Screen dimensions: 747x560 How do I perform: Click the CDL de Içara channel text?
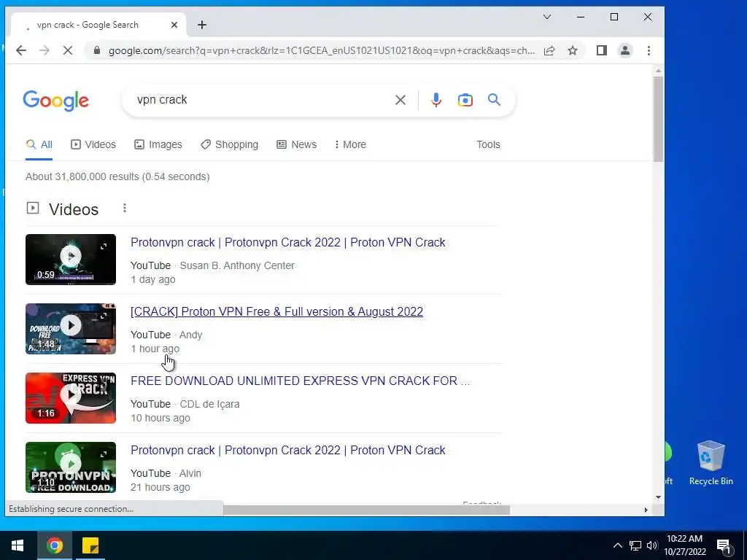click(x=209, y=404)
